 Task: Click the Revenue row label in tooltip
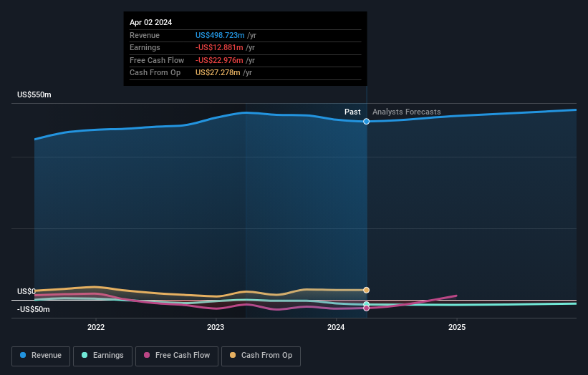click(145, 35)
